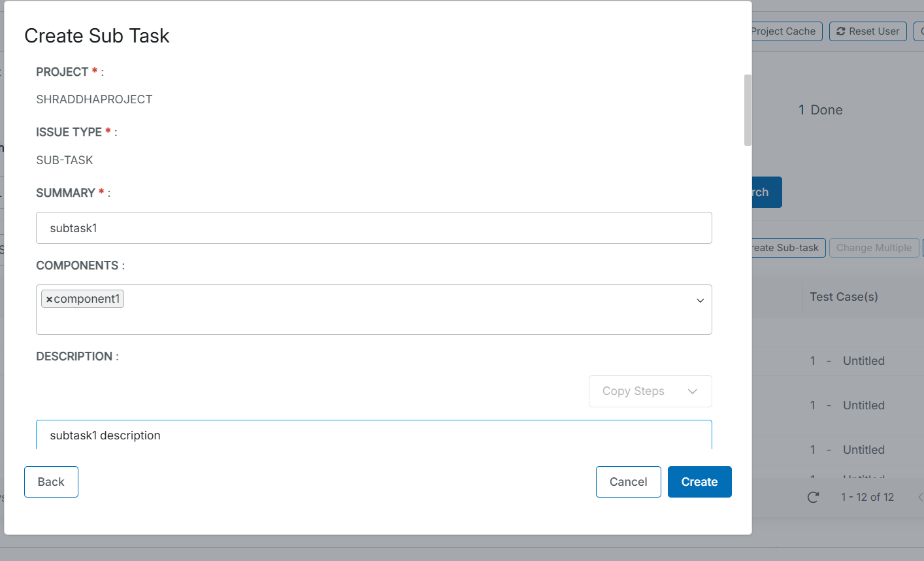This screenshot has height=561, width=924.
Task: Click the modal's vertical scrollbar
Action: tap(747, 110)
